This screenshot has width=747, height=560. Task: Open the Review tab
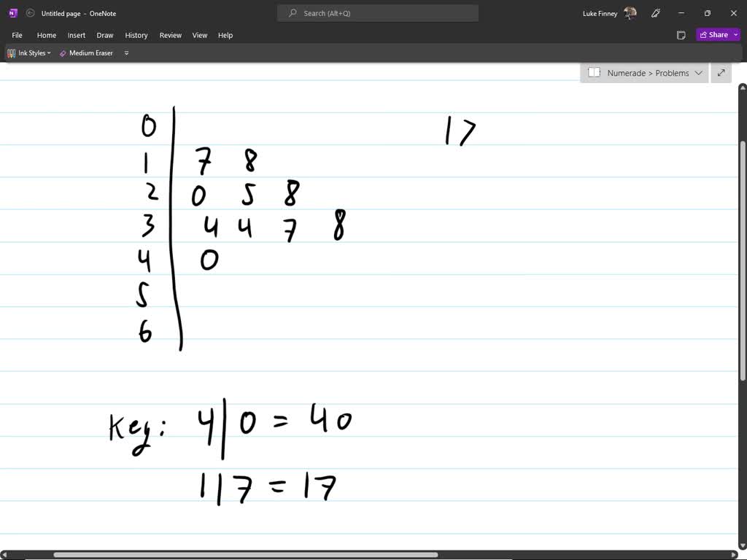(x=171, y=35)
